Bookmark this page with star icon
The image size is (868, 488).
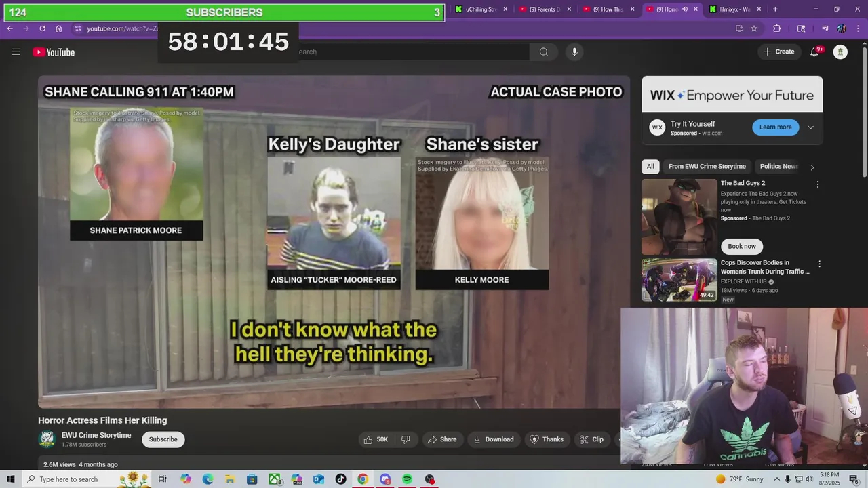pos(754,28)
